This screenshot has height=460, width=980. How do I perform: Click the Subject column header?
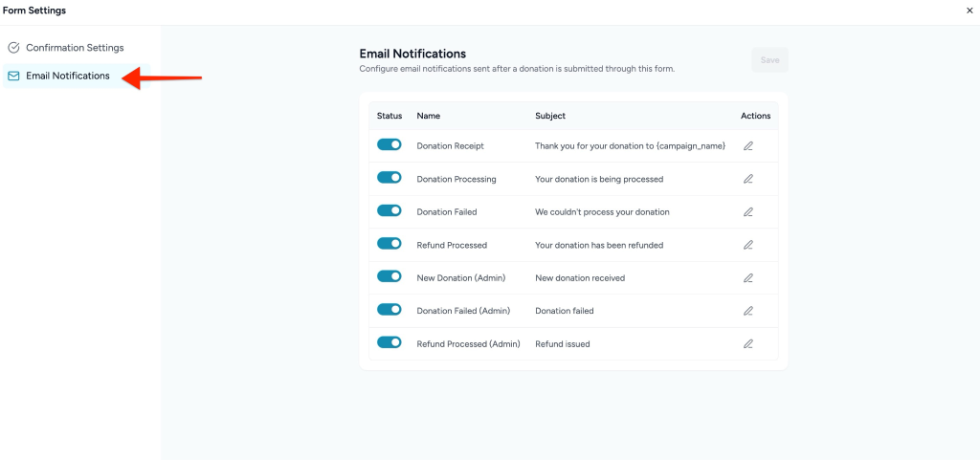pos(550,116)
